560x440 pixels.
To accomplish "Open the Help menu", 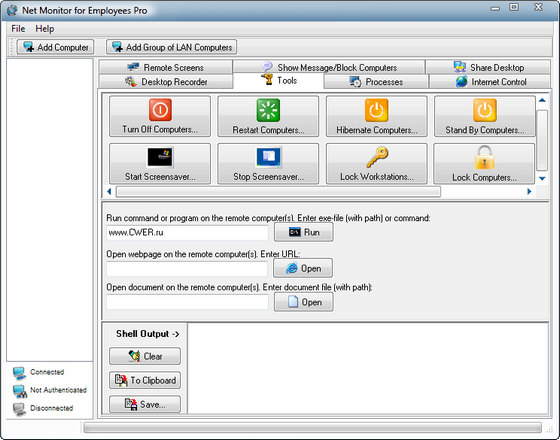I will 45,29.
